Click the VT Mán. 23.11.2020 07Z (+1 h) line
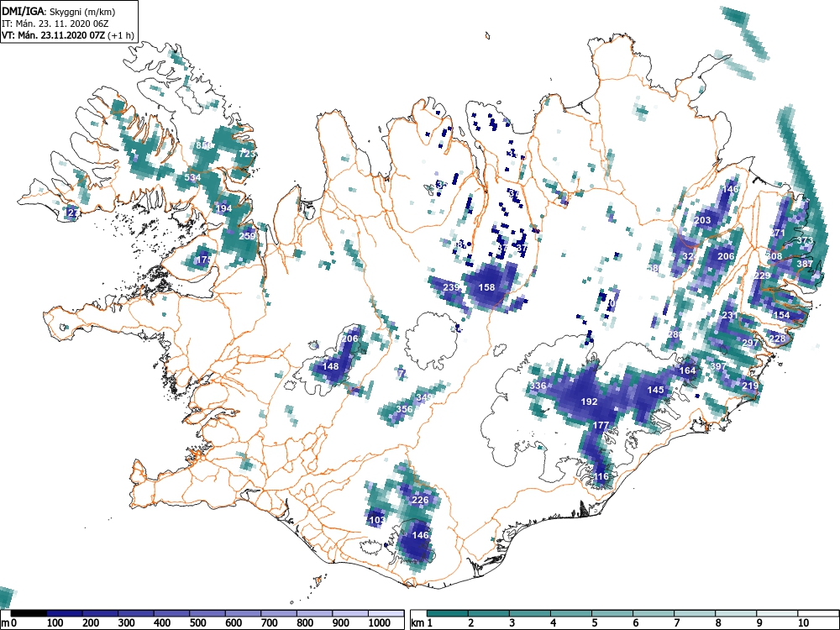The height and width of the screenshot is (630, 840). pyautogui.click(x=67, y=35)
